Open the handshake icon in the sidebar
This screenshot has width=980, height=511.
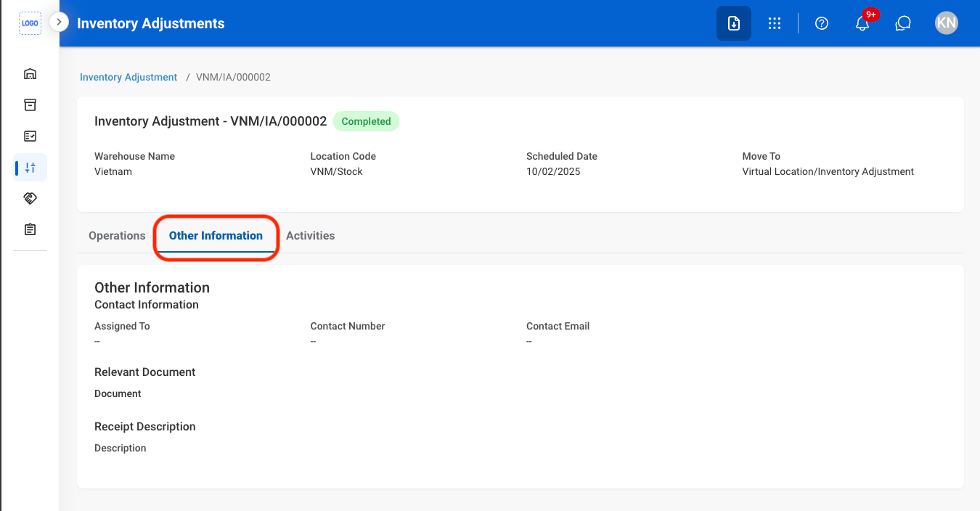(x=30, y=198)
